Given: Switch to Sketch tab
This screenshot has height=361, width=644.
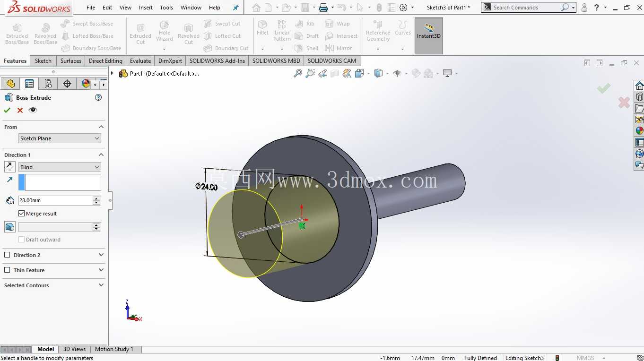Looking at the screenshot, I should (43, 61).
